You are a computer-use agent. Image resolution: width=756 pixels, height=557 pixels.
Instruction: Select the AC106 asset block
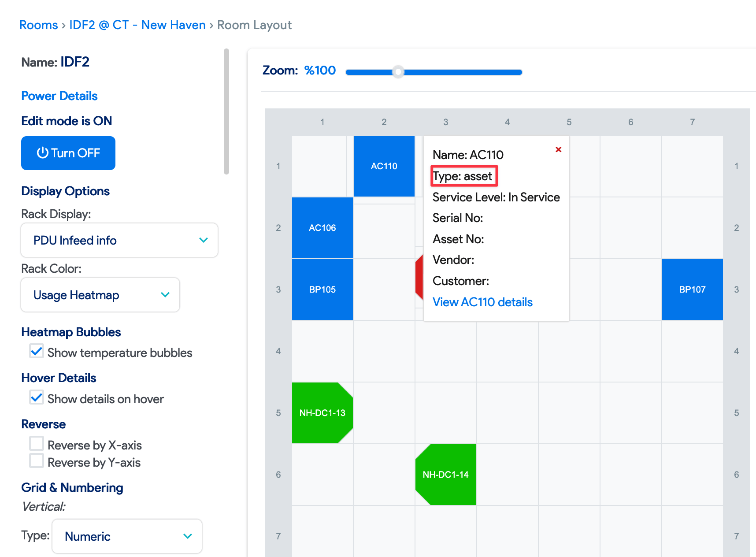click(x=322, y=228)
